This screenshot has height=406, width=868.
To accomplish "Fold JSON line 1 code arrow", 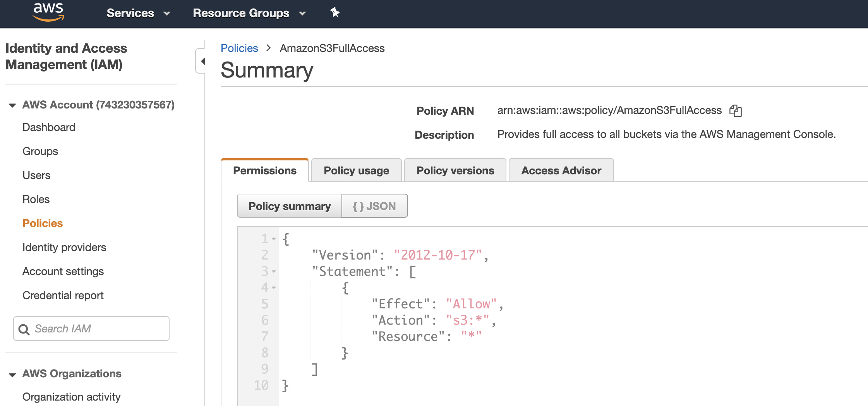I will coord(274,239).
